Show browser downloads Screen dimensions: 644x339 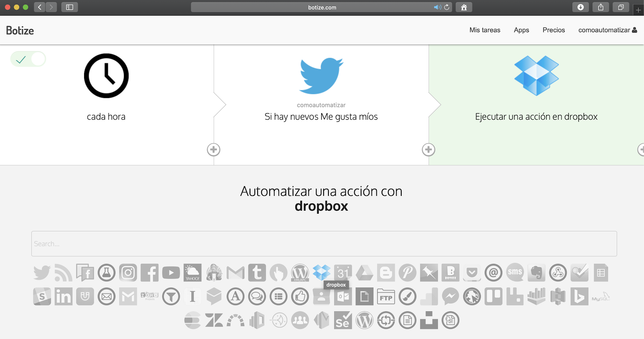click(x=580, y=7)
